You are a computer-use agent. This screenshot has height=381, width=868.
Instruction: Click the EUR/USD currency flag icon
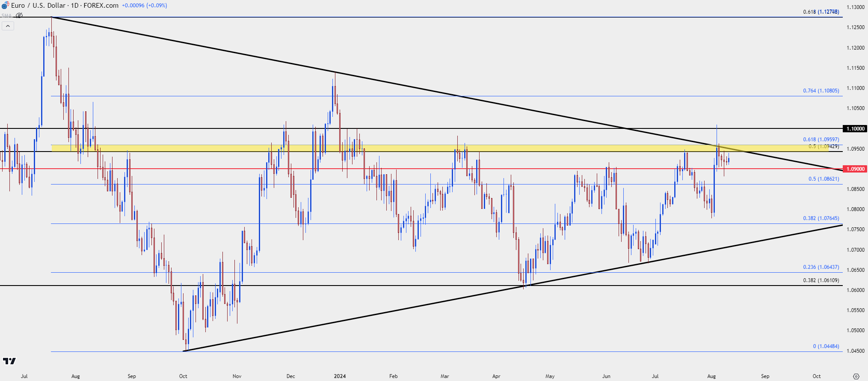[x=5, y=6]
